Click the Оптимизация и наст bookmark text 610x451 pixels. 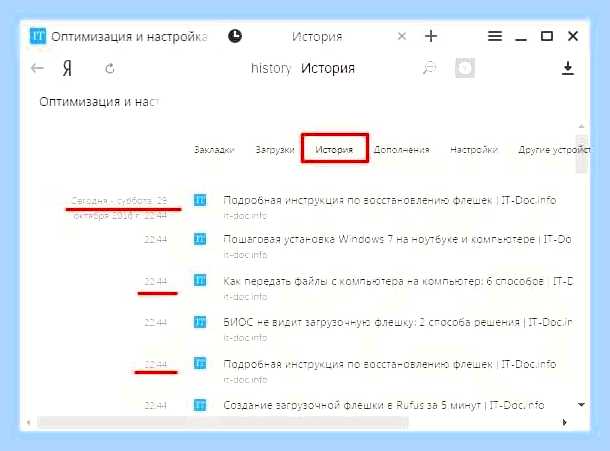coord(99,102)
